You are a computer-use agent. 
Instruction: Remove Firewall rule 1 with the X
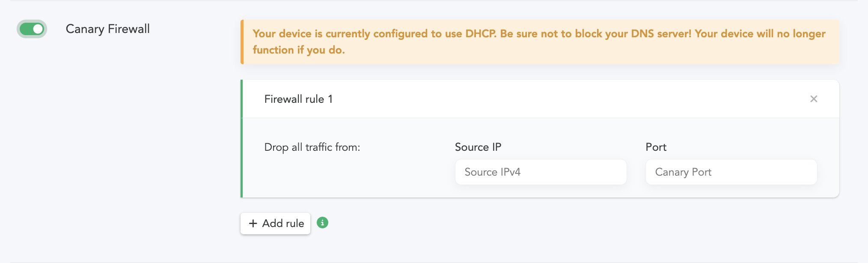click(x=814, y=99)
